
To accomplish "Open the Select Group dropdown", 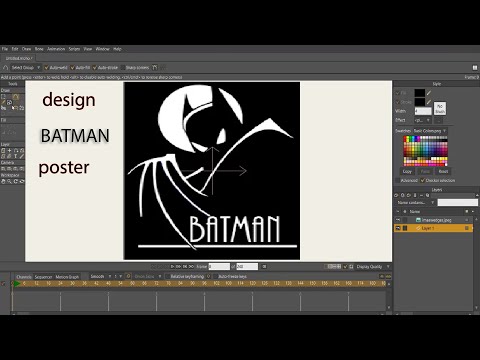I will (x=25, y=68).
